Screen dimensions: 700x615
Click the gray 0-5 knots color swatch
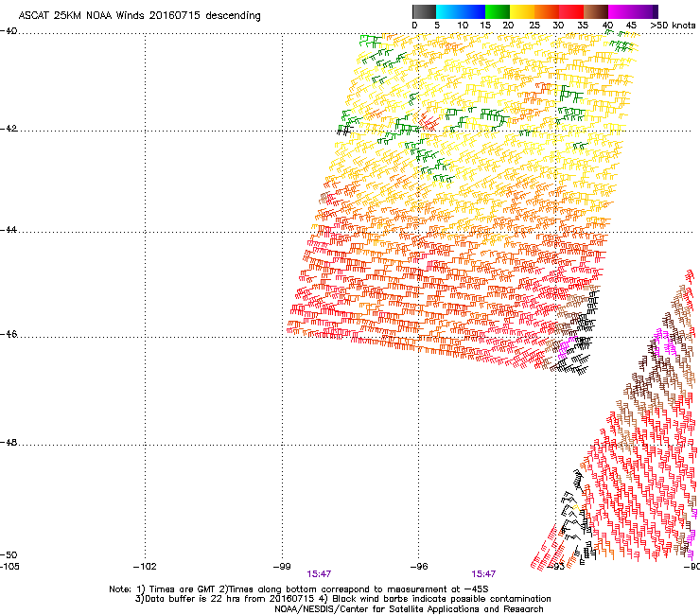424,11
